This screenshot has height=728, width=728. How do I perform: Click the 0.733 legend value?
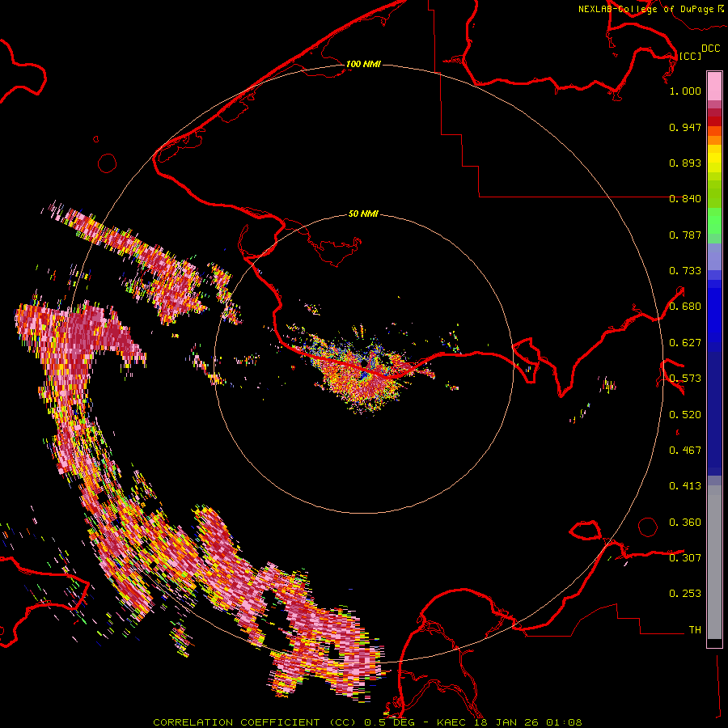pyautogui.click(x=685, y=271)
